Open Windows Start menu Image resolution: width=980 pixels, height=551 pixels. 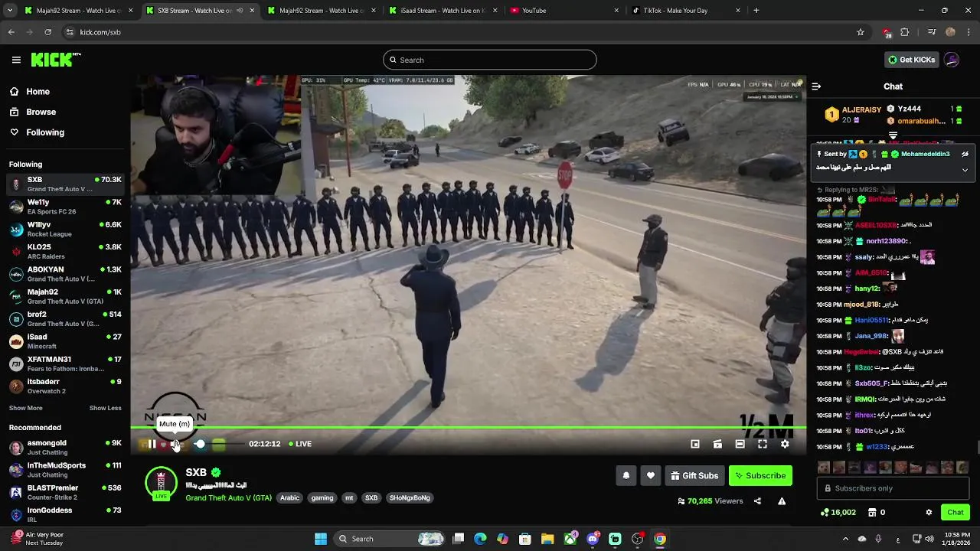[321, 539]
